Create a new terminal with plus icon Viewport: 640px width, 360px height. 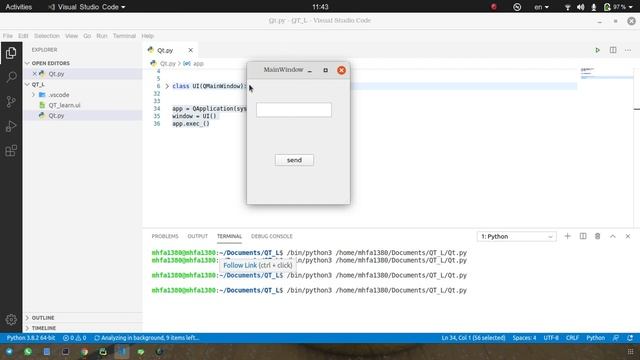[x=567, y=236]
